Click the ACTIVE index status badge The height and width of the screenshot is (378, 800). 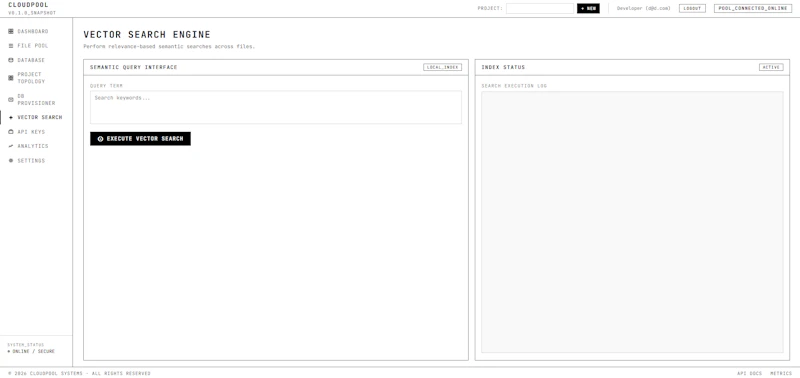(x=771, y=67)
